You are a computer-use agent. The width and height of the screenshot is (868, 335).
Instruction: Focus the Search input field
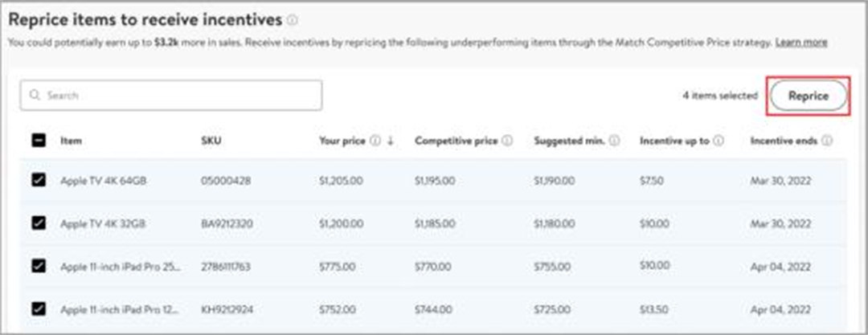[x=171, y=96]
